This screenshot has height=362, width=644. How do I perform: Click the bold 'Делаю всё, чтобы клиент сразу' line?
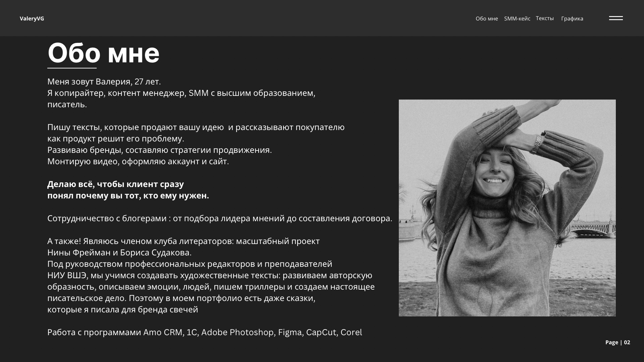115,184
